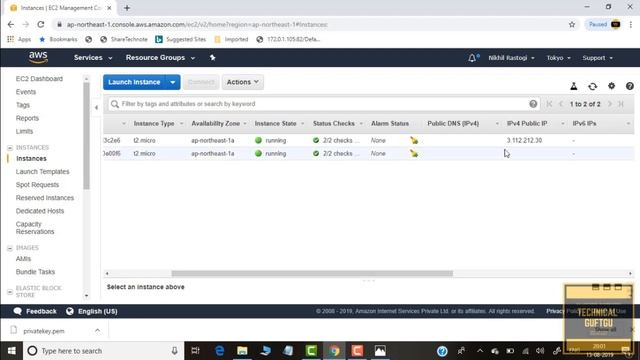Open Chrome from taskbar
640x360 pixels.
[x=334, y=351]
